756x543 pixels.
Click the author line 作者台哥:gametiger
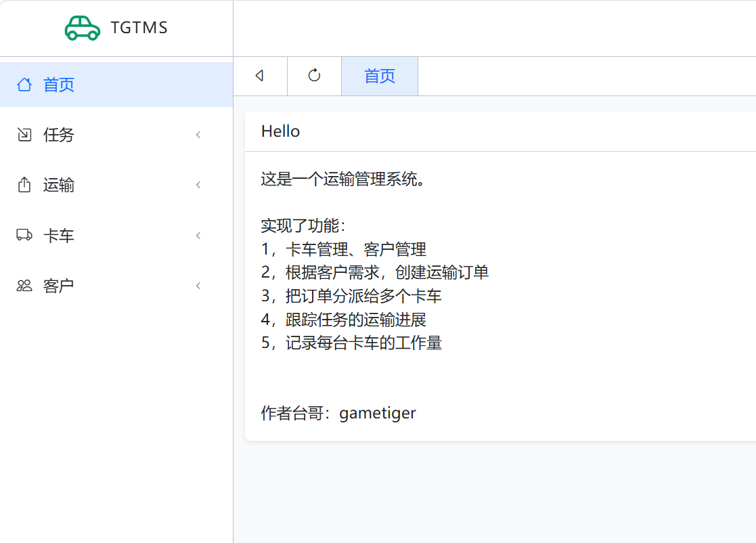pos(338,413)
